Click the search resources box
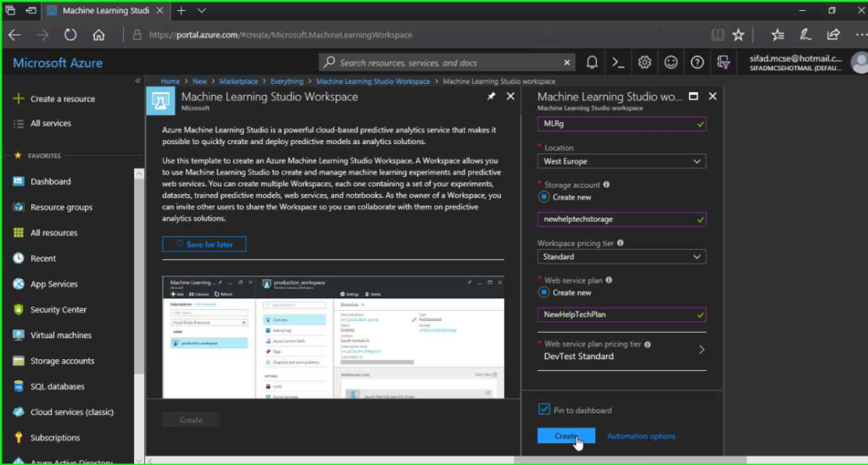Screen dimensions: 868x465 coord(447,63)
